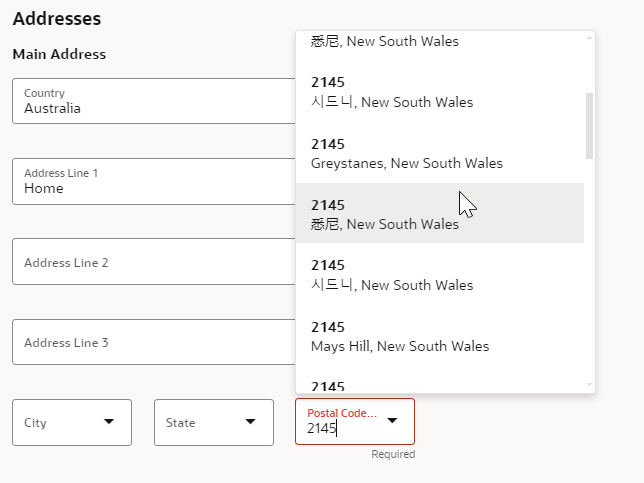644x483 pixels.
Task: Click the empty Address Line 2 field
Action: tap(154, 262)
